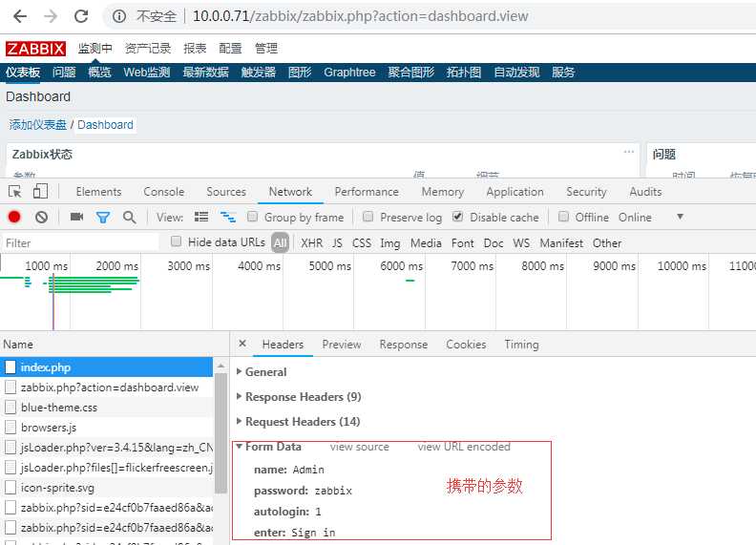Filter requests by the XHR type

311,243
